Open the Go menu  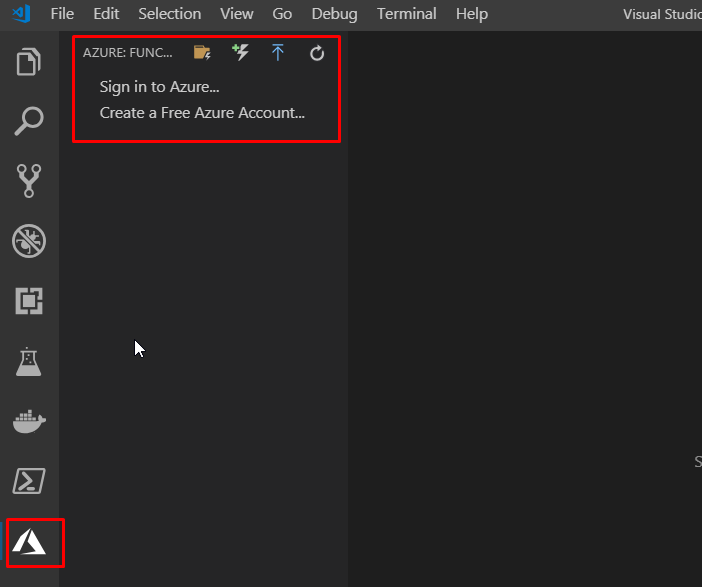pos(282,14)
